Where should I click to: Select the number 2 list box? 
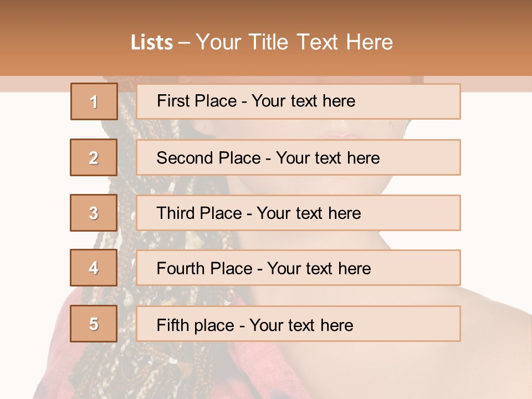tap(94, 157)
